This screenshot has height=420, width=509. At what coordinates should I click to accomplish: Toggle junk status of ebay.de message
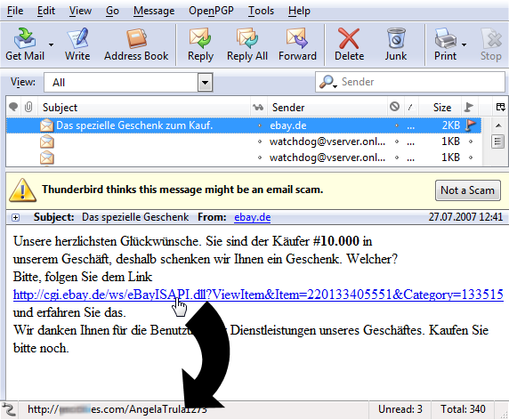tap(396, 125)
